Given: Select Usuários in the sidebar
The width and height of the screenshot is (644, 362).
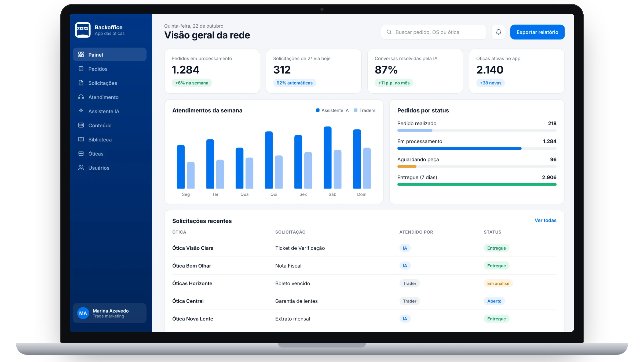Looking at the screenshot, I should 109,168.
